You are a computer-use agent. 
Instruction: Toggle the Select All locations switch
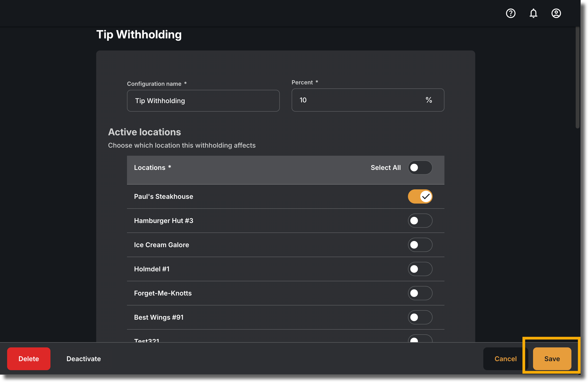pos(420,168)
